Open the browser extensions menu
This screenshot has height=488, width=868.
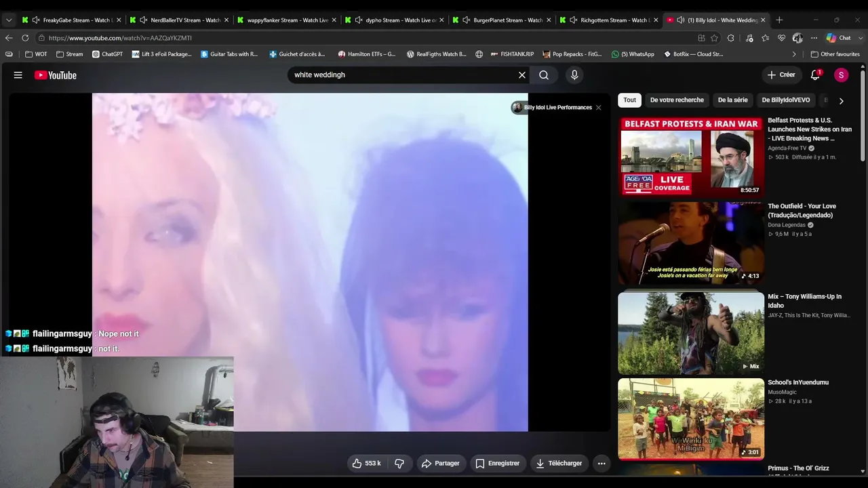(731, 38)
